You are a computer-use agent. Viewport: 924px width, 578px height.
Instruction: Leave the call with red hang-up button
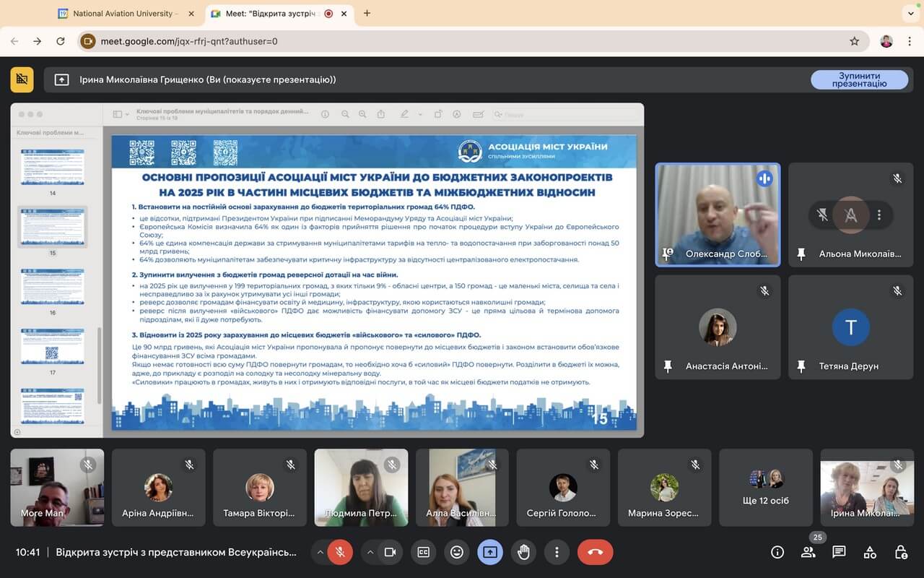coord(595,552)
